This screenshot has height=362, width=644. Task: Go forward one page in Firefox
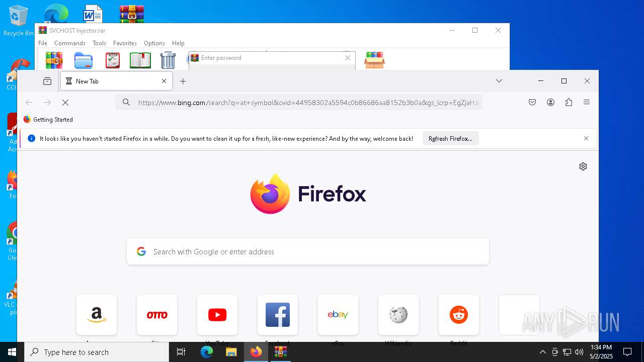click(x=47, y=103)
